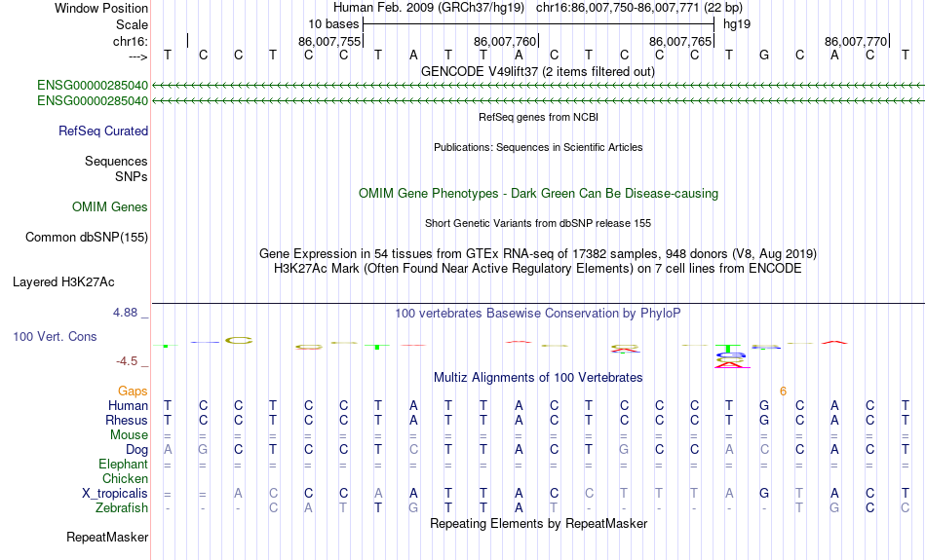Open Repeating Elements by RepeatMasker title
Image resolution: width=926 pixels, height=560 pixels.
coord(538,524)
